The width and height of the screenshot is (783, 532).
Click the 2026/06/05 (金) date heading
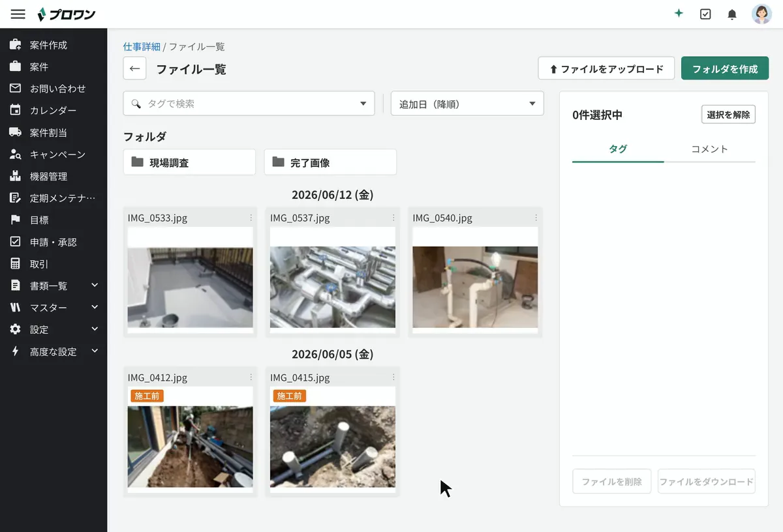333,354
